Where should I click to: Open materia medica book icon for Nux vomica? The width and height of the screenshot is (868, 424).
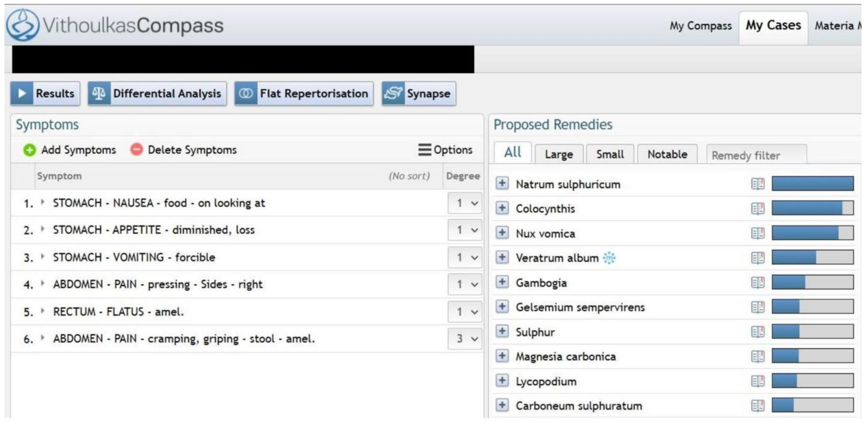coord(757,233)
